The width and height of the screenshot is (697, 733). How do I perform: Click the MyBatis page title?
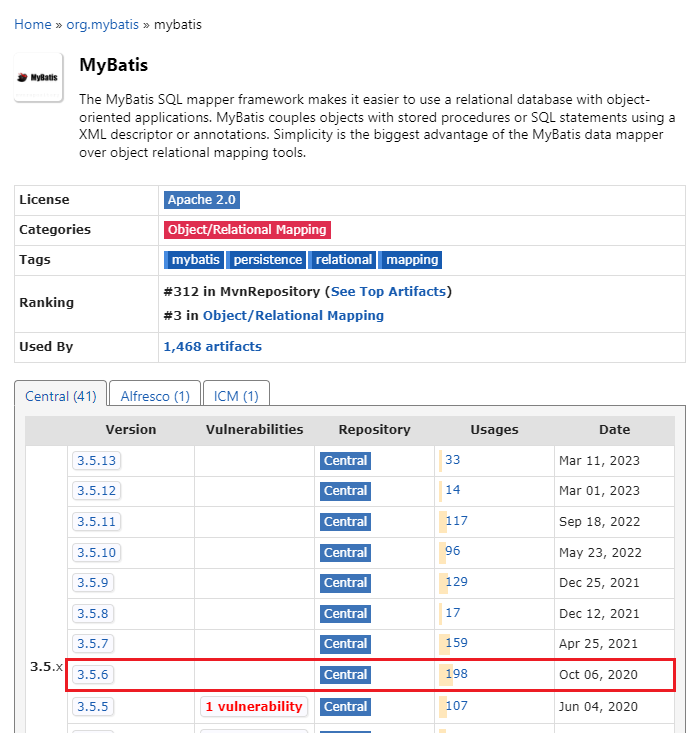point(114,65)
